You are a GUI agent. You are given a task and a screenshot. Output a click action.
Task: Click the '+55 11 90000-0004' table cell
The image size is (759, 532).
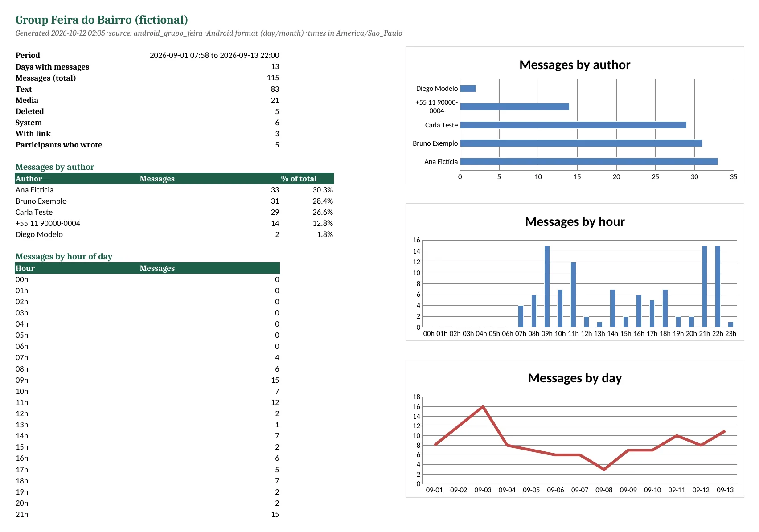48,223
